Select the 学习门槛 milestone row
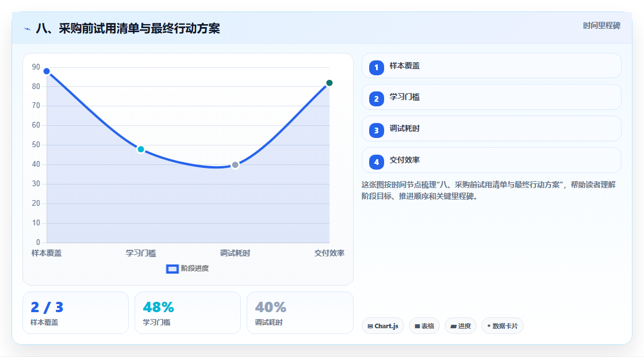Image resolution: width=644 pixels, height=357 pixels. pyautogui.click(x=491, y=97)
